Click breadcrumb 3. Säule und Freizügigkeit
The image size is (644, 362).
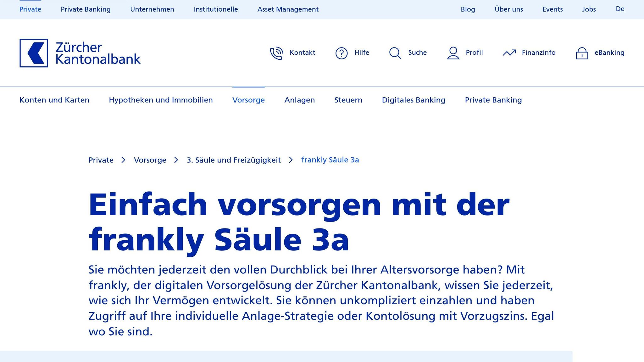(x=234, y=160)
